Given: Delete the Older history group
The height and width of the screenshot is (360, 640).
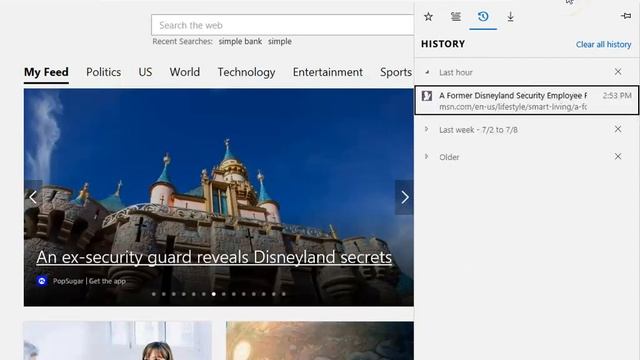Looking at the screenshot, I should pos(618,156).
